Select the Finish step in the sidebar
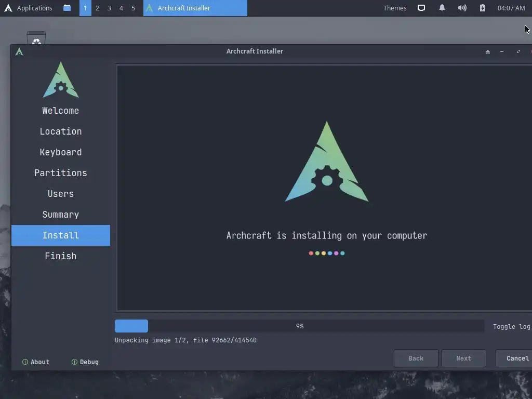 61,256
